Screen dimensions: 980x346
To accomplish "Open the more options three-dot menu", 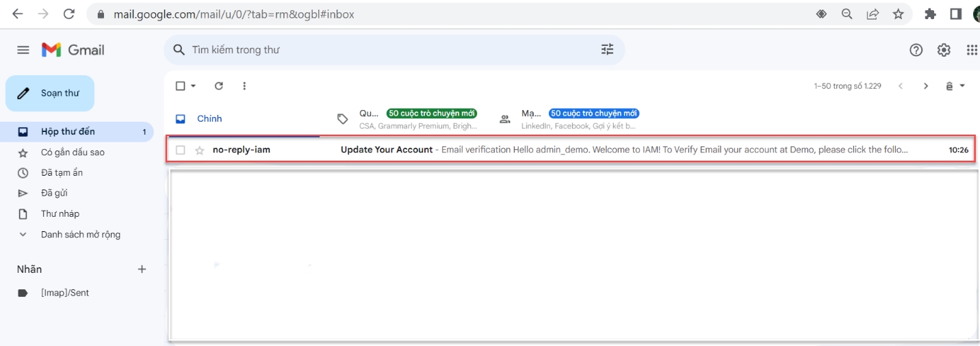I will click(244, 86).
